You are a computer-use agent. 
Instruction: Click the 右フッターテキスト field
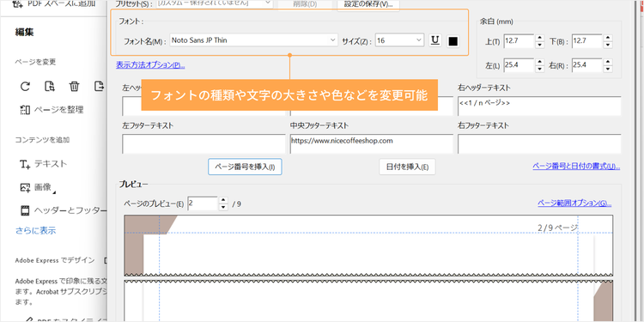pyautogui.click(x=539, y=143)
